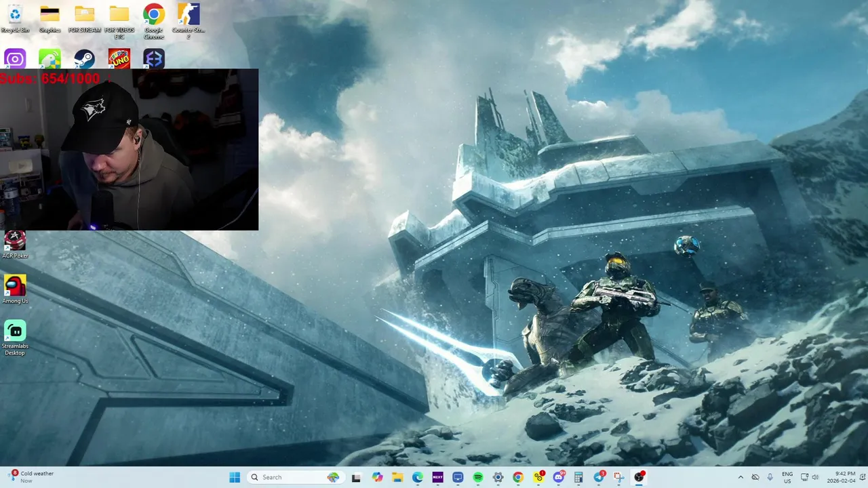Select the Streamlabs Desktop shortcut
Viewport: 868px width, 488px height.
click(15, 338)
